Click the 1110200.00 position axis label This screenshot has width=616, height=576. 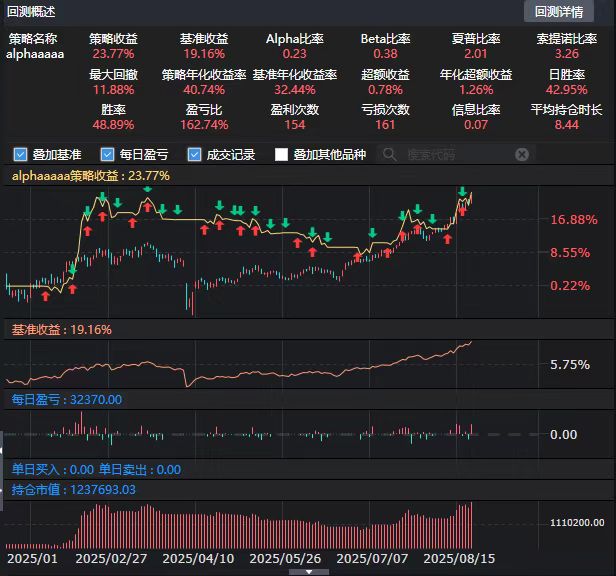[x=577, y=523]
